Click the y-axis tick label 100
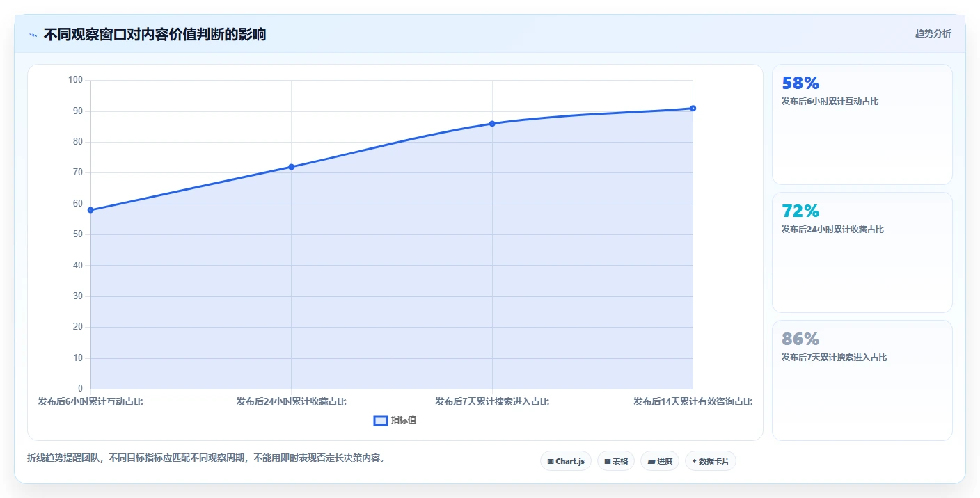Screen dimensions: 980x498 (x=75, y=80)
